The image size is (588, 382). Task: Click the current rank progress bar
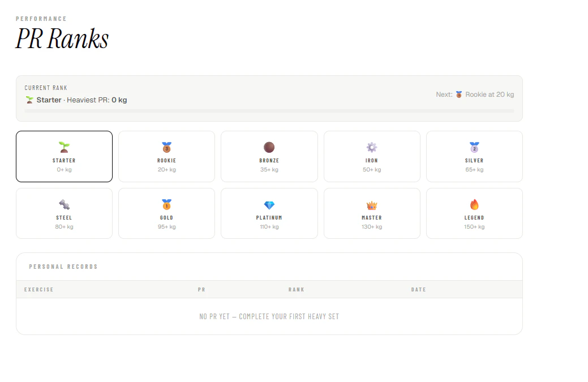[269, 111]
